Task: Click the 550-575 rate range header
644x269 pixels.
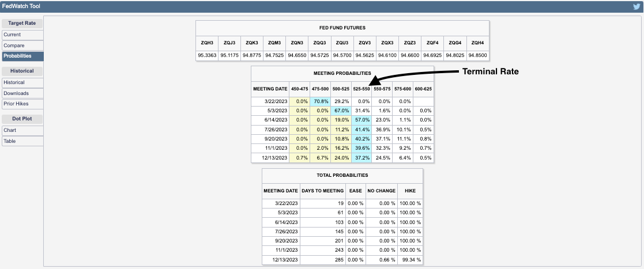Action: click(x=382, y=89)
